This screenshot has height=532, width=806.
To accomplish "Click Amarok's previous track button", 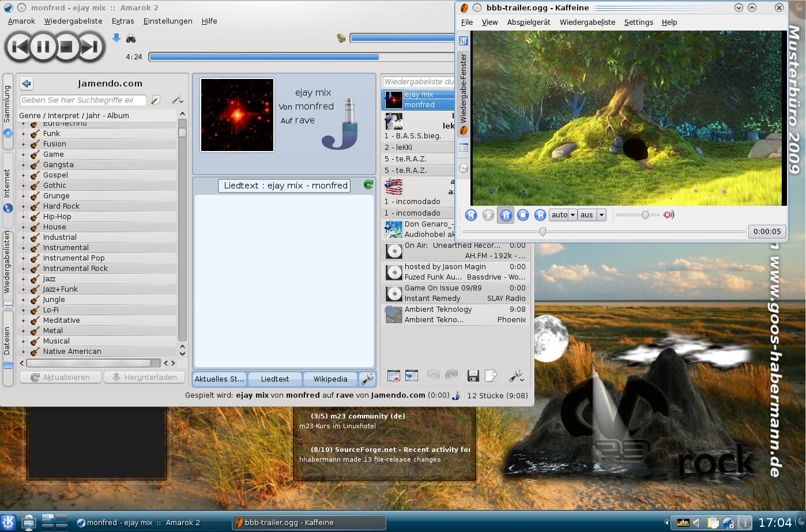I will click(x=20, y=47).
